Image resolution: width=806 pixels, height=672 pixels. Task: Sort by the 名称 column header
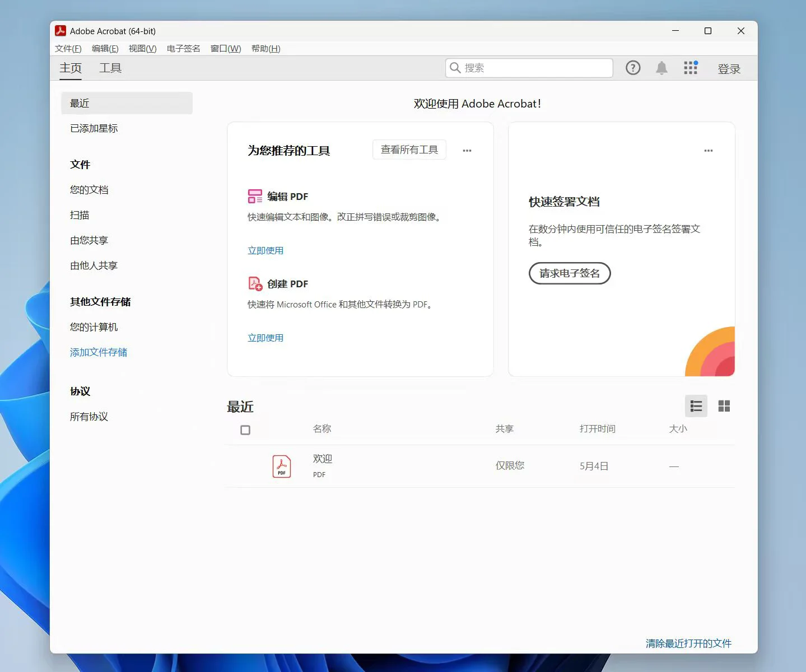pyautogui.click(x=322, y=429)
